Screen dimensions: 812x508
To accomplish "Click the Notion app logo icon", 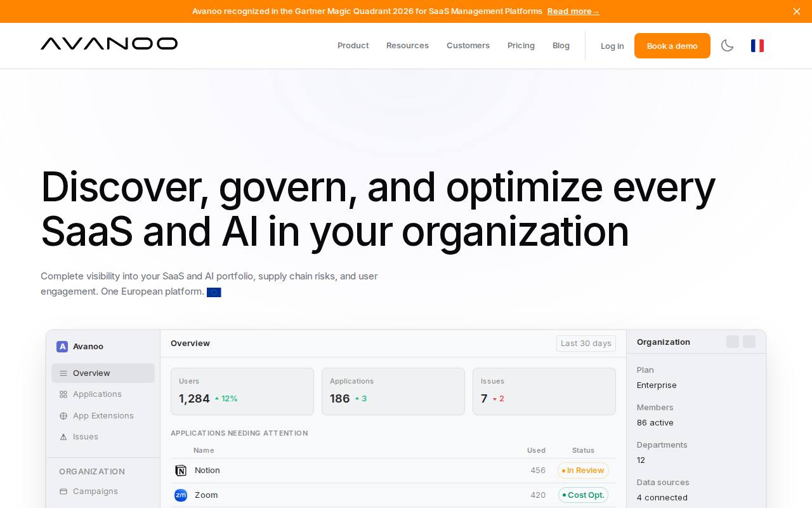I will 181,471.
